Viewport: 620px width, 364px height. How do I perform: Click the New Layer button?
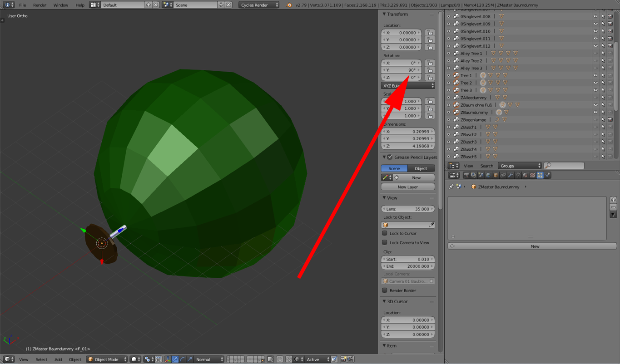(407, 187)
